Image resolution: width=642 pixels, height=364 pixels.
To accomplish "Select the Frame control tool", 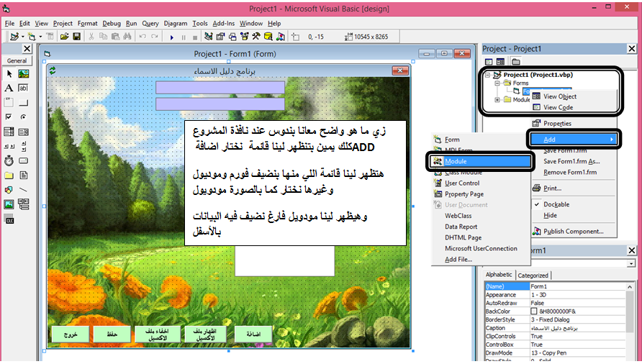I will [x=9, y=102].
